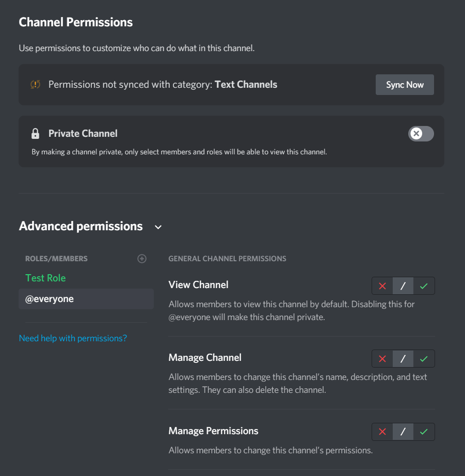Click the Text Channels category name
The image size is (465, 476).
[246, 85]
